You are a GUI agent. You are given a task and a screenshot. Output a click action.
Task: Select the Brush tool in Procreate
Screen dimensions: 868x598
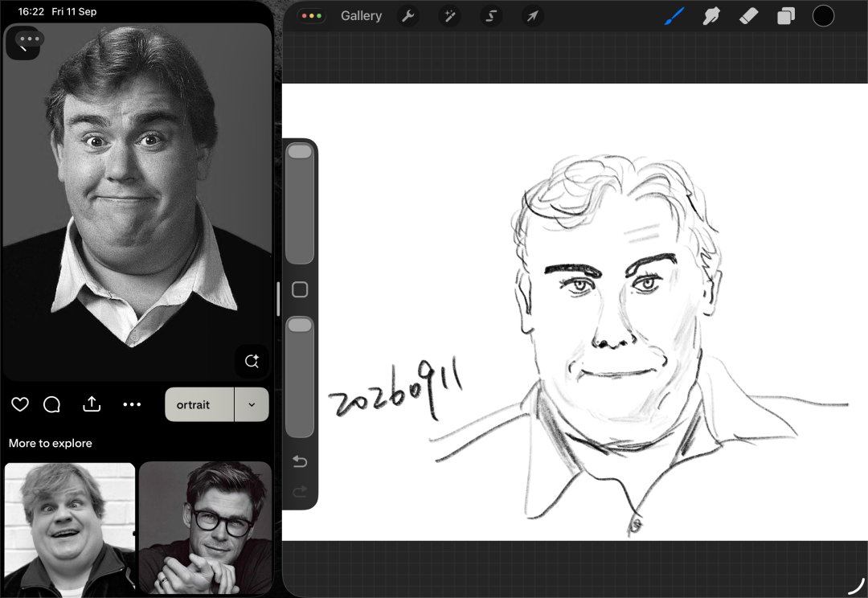pyautogui.click(x=674, y=16)
